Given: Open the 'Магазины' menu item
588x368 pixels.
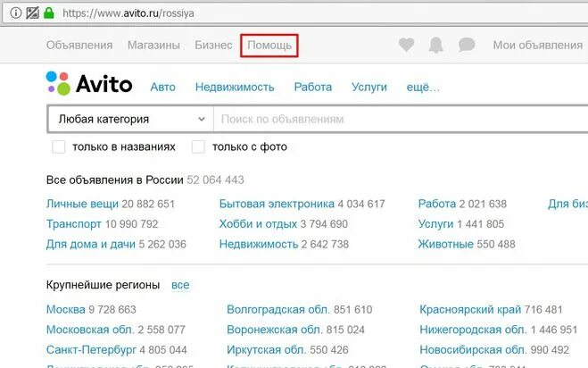Looking at the screenshot, I should pyautogui.click(x=153, y=45).
